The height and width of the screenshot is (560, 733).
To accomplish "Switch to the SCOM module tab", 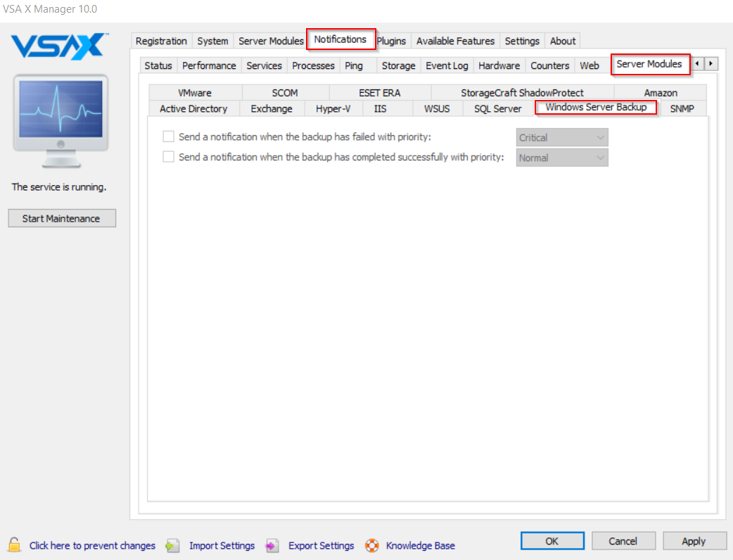I will click(285, 93).
